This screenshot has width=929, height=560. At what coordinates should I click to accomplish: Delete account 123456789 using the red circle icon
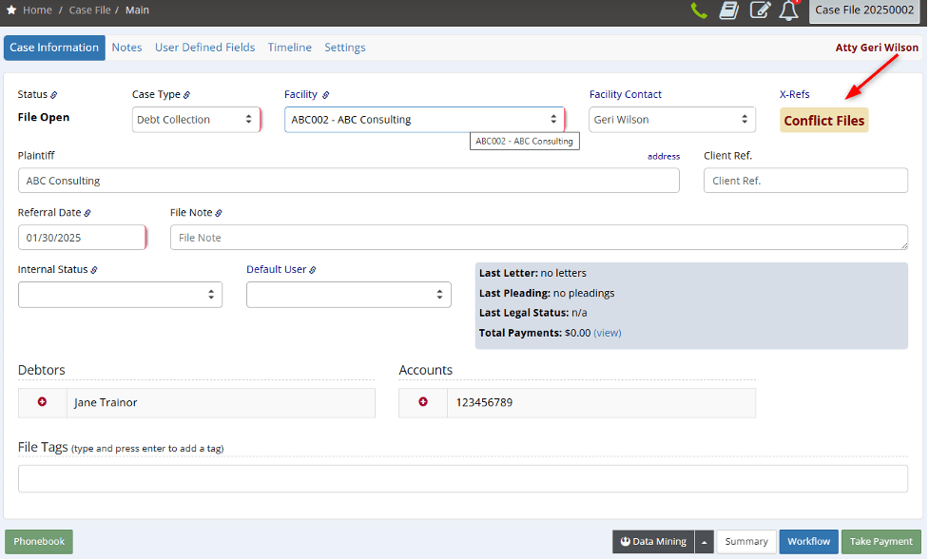(424, 402)
